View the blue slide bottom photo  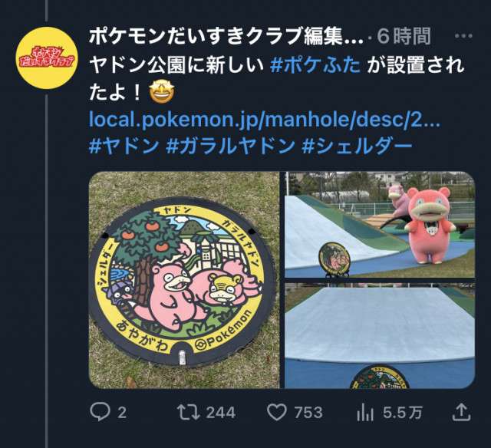point(380,336)
